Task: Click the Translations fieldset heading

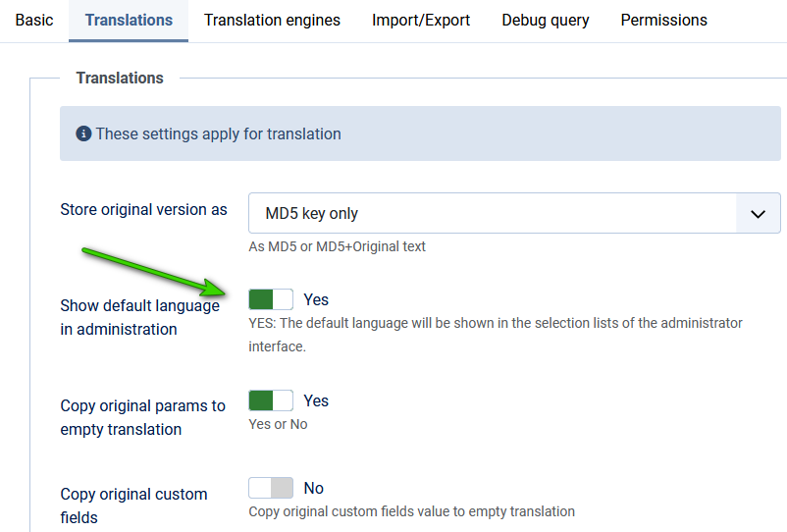Action: (120, 78)
